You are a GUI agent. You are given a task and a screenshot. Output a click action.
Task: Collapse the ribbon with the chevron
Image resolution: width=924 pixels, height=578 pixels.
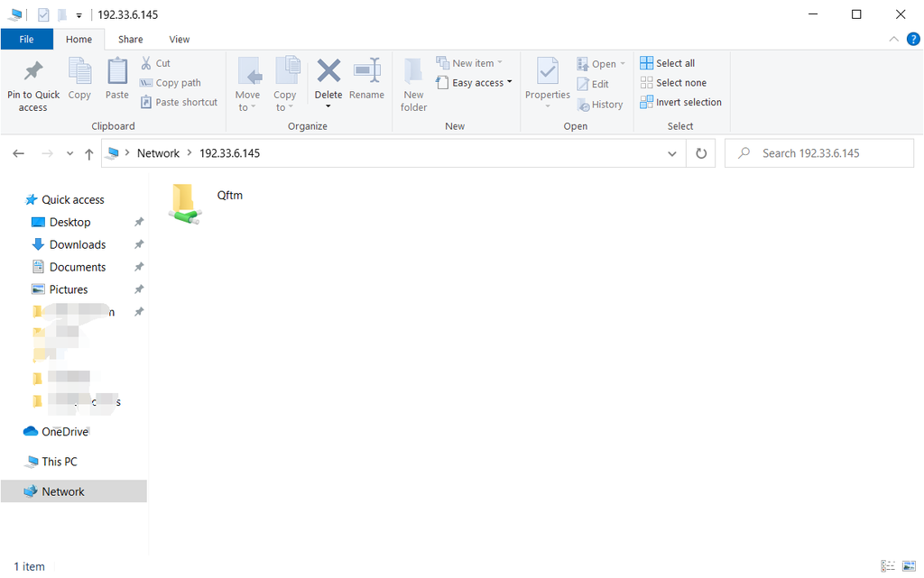pyautogui.click(x=894, y=39)
